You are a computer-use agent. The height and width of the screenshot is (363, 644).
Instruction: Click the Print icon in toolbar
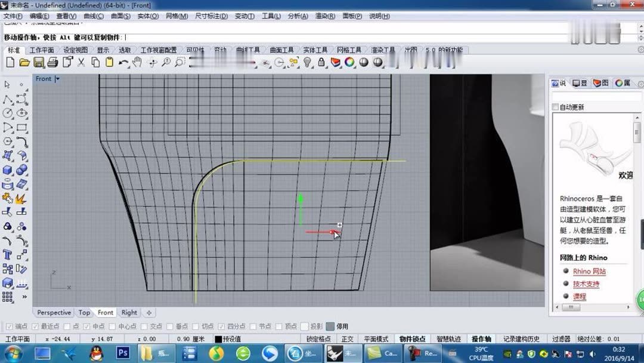click(x=52, y=62)
